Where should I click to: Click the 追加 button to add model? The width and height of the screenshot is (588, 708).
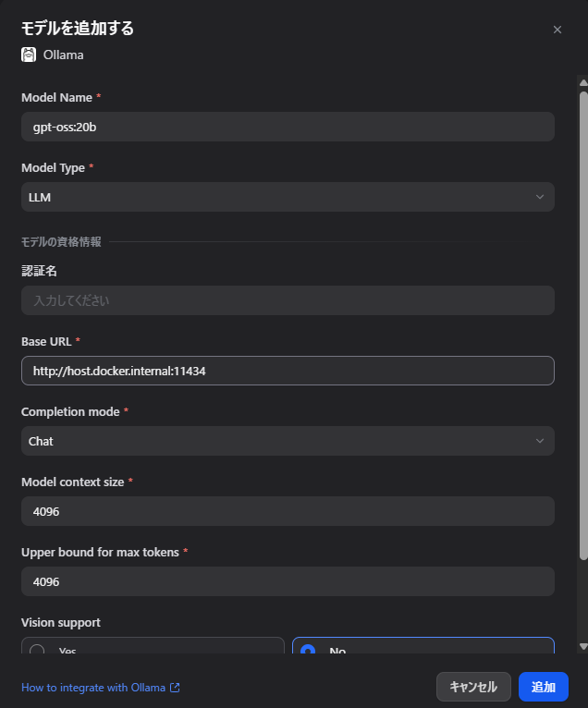[544, 687]
